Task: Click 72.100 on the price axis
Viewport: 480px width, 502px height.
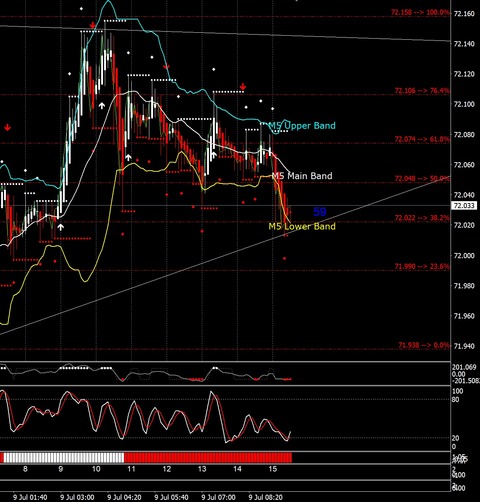Action: pyautogui.click(x=464, y=104)
